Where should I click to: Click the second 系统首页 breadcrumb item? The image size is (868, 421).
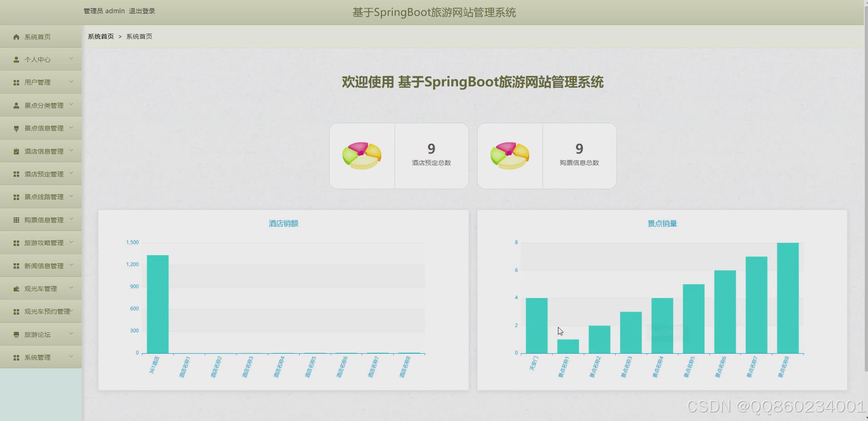pyautogui.click(x=139, y=36)
